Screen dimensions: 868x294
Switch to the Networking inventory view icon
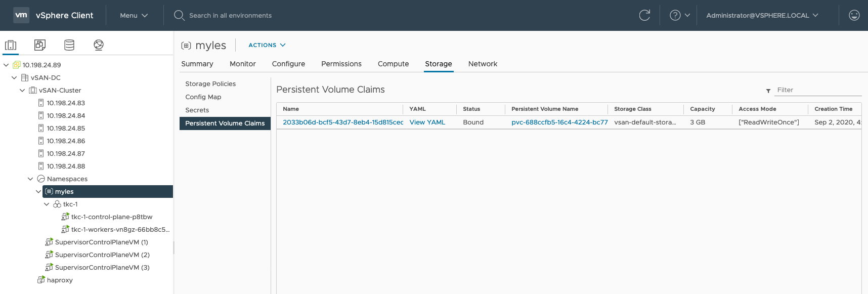click(99, 45)
